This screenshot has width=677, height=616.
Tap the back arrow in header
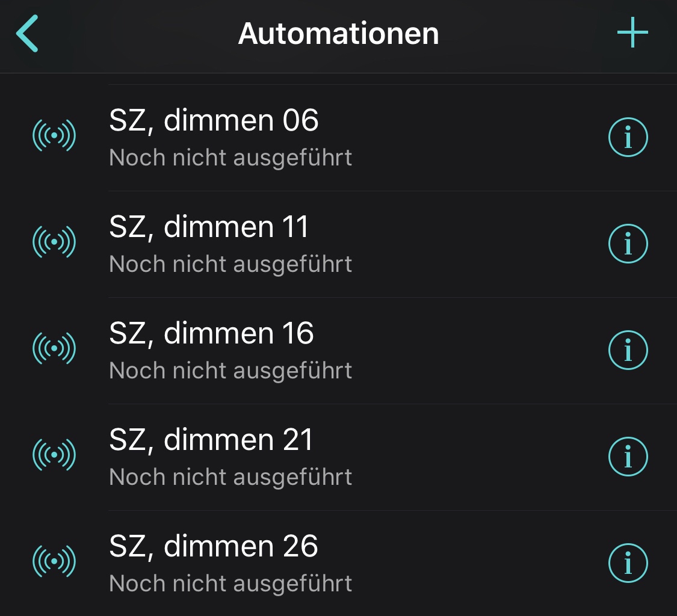click(27, 34)
